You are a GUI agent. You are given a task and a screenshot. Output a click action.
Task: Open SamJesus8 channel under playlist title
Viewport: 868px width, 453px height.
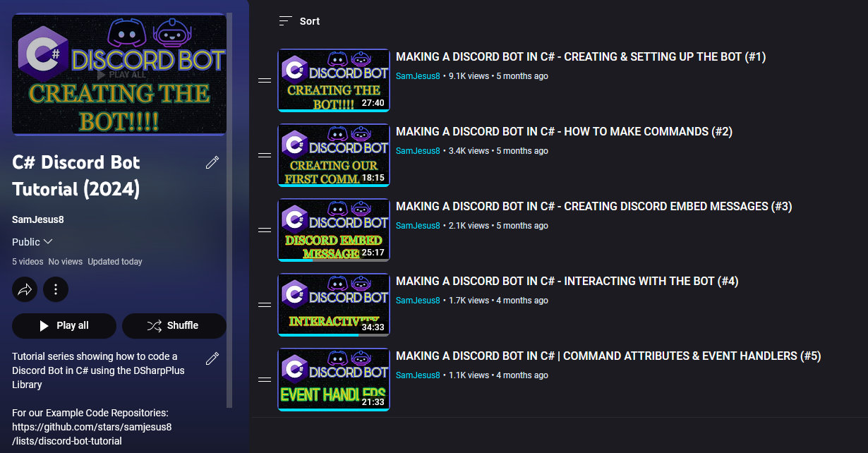[38, 219]
